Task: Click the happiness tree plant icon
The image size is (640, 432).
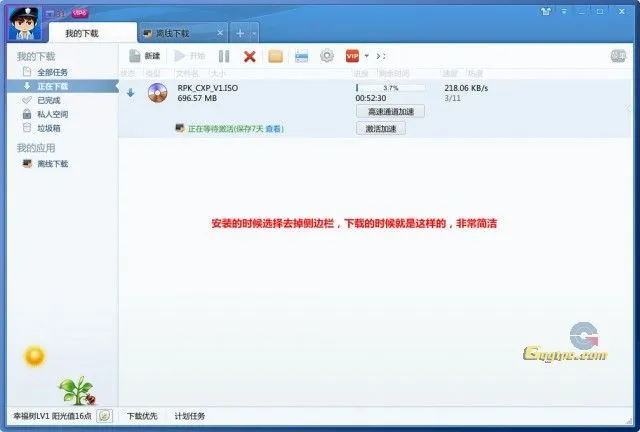Action: [x=77, y=391]
